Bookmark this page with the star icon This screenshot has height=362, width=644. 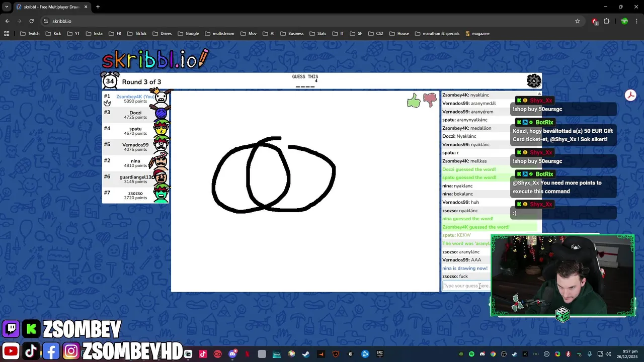tap(578, 21)
